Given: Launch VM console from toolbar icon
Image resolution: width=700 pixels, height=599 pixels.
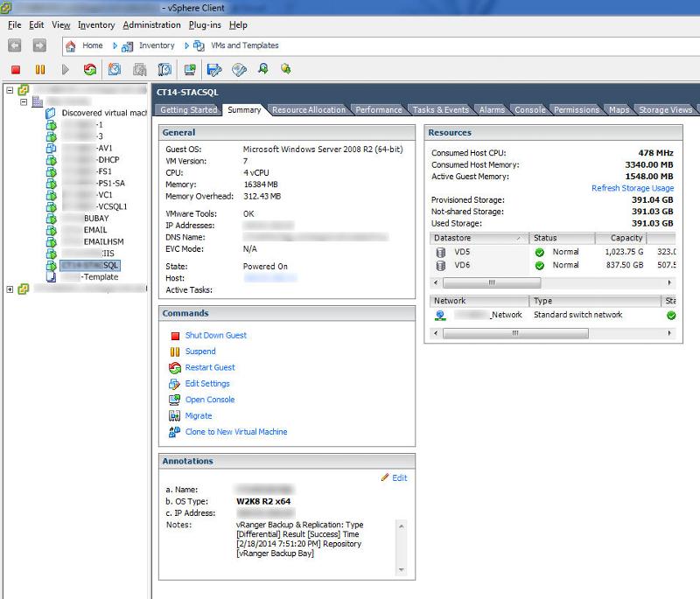Looking at the screenshot, I should click(x=190, y=69).
